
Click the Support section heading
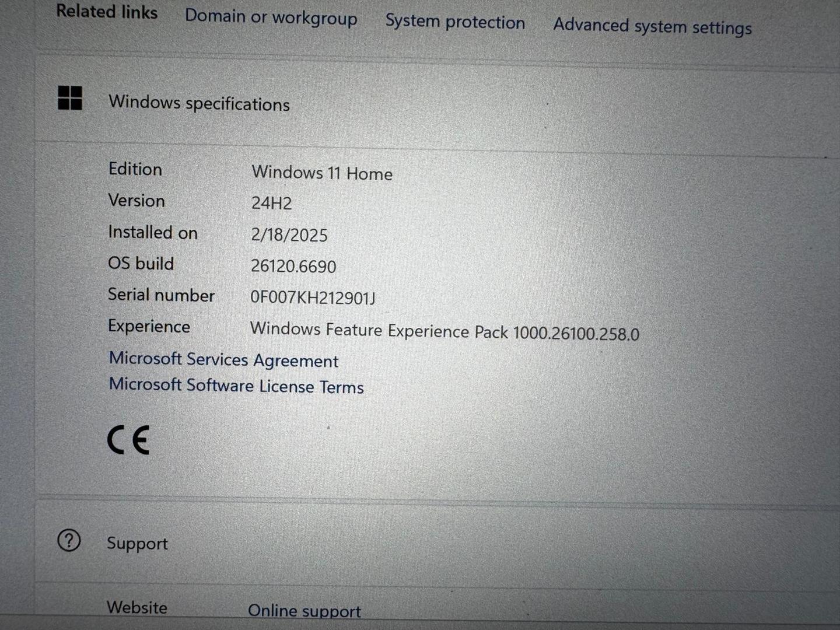point(137,543)
